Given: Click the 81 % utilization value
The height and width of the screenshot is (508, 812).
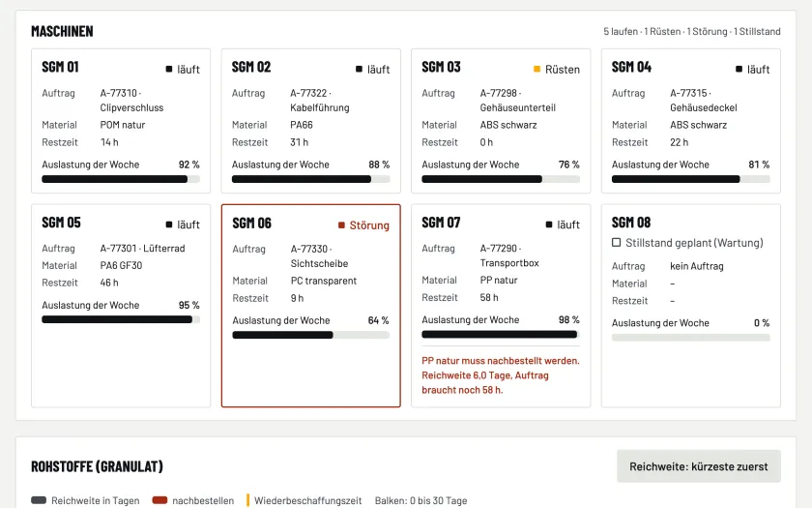Looking at the screenshot, I should pyautogui.click(x=759, y=164).
